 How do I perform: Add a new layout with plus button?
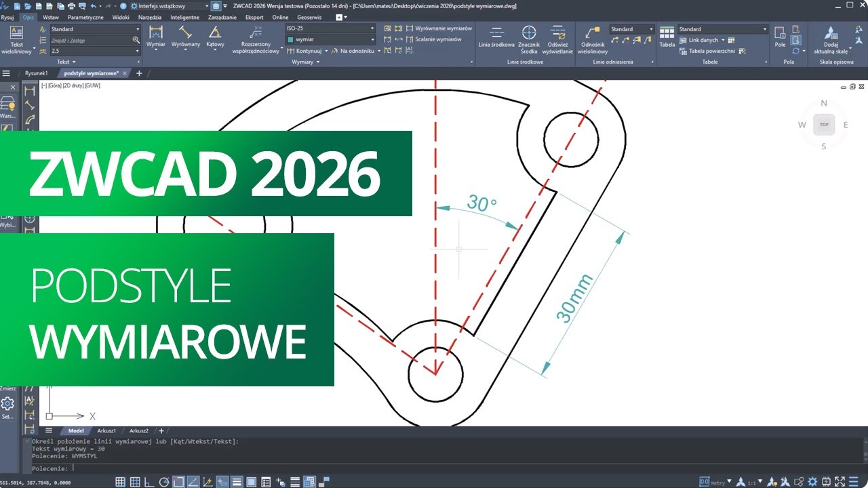161,430
